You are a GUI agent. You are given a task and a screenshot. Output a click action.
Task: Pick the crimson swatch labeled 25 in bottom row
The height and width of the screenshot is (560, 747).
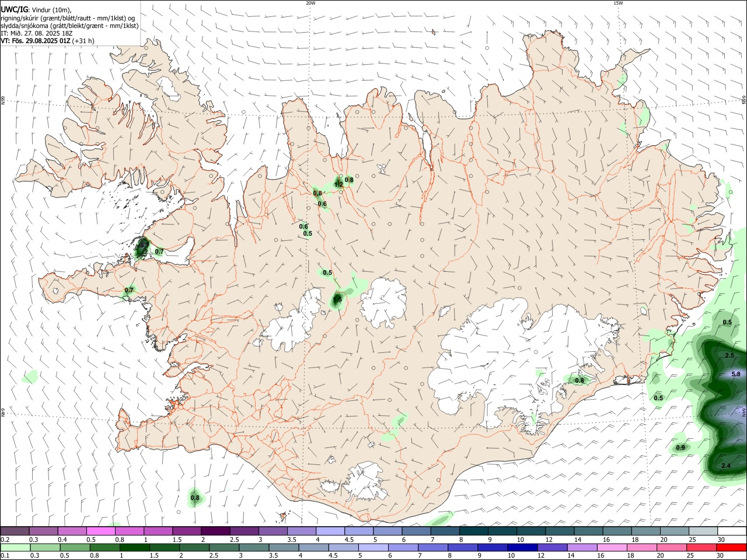point(701,548)
